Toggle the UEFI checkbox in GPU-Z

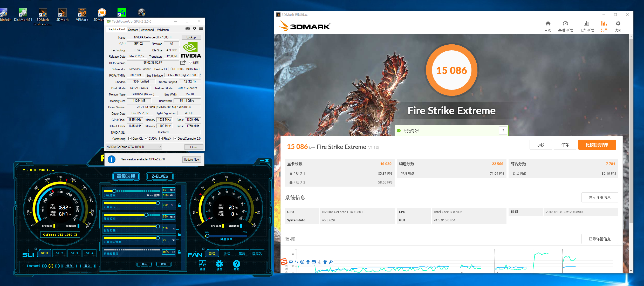point(191,63)
